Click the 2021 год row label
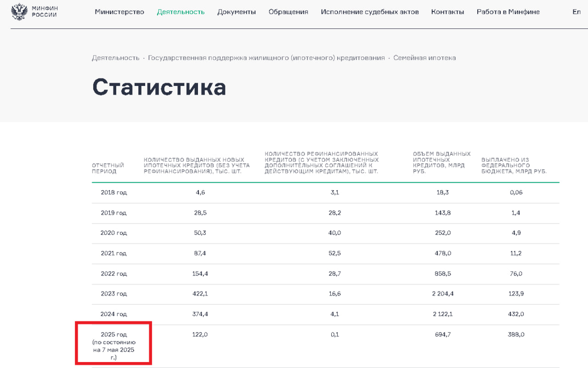588x368 pixels. tap(114, 253)
